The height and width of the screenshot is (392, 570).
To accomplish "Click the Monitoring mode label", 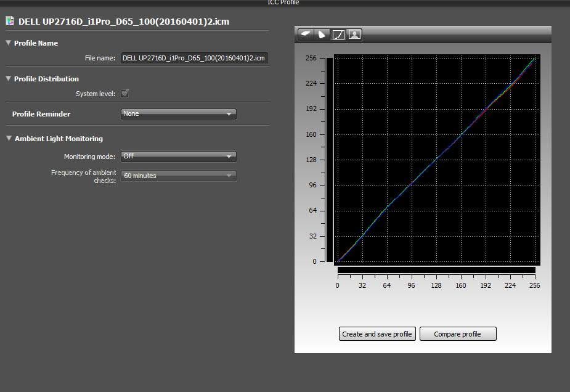I will (x=89, y=157).
